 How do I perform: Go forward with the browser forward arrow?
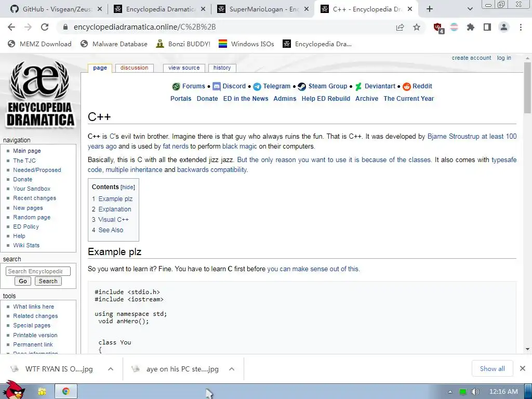28,27
